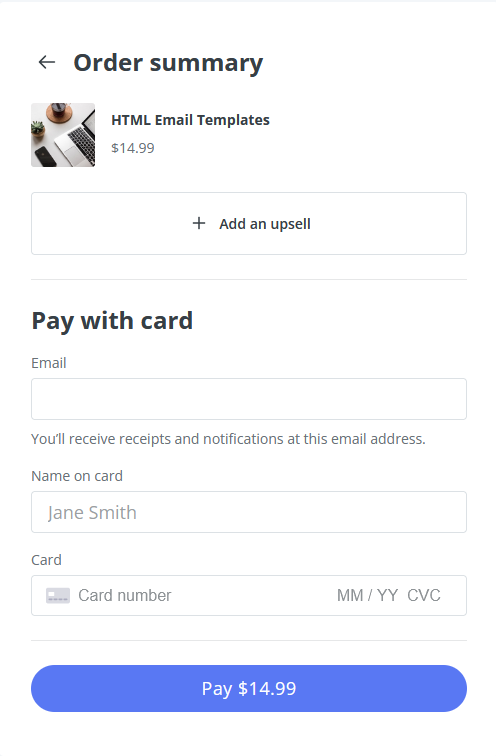Submit payment with Pay $14.99 button
496x756 pixels.
tap(249, 688)
